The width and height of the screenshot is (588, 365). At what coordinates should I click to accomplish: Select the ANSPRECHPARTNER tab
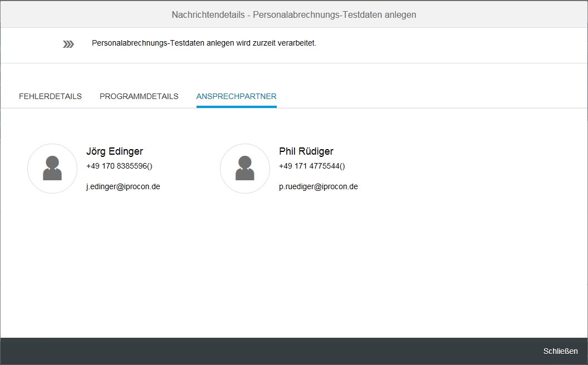[x=236, y=96]
